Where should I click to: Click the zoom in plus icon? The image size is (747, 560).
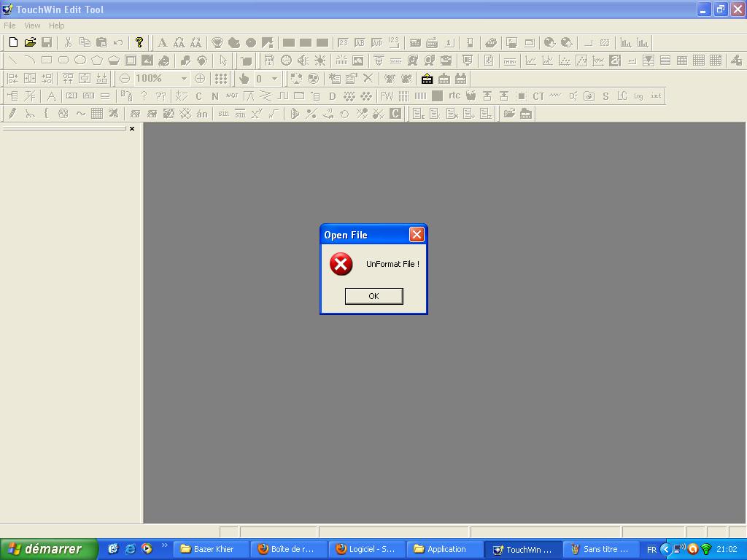tap(199, 79)
